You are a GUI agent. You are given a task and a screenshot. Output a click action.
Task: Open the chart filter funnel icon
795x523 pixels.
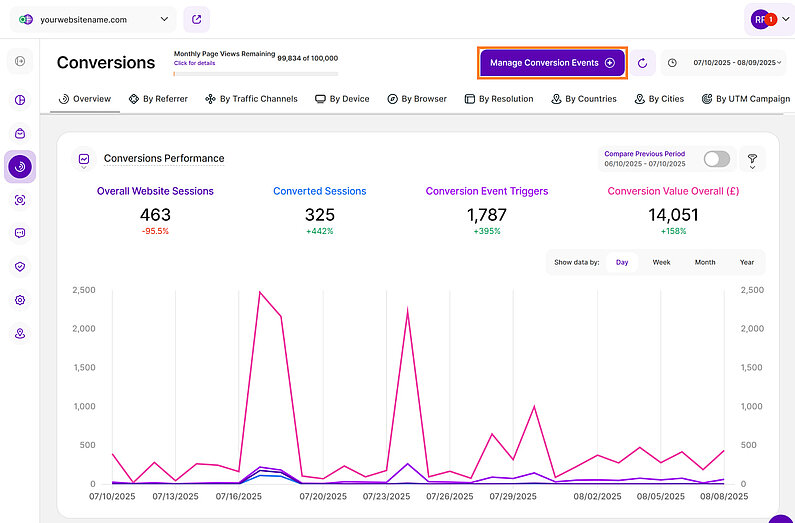(752, 159)
